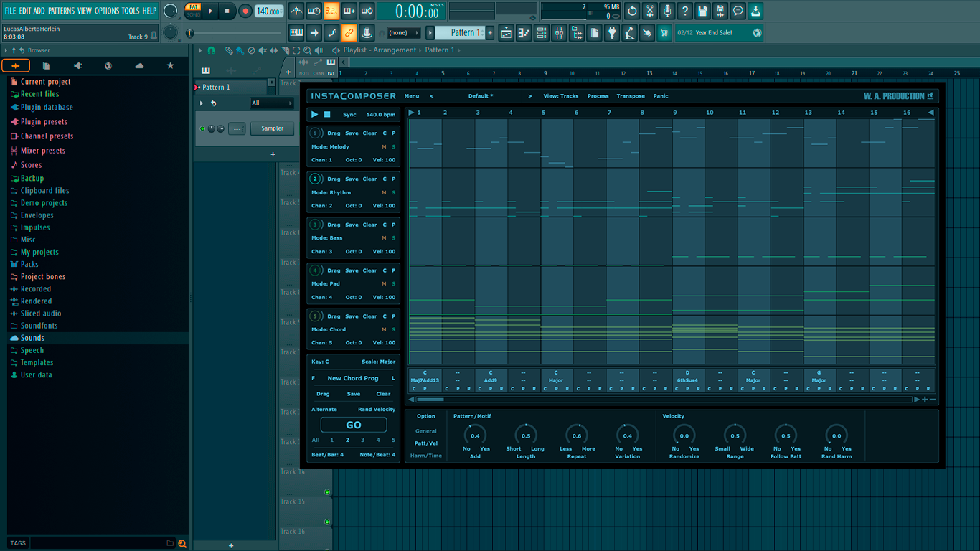Open the OPTIONS menu
Image resolution: width=980 pixels, height=551 pixels.
[x=107, y=11]
